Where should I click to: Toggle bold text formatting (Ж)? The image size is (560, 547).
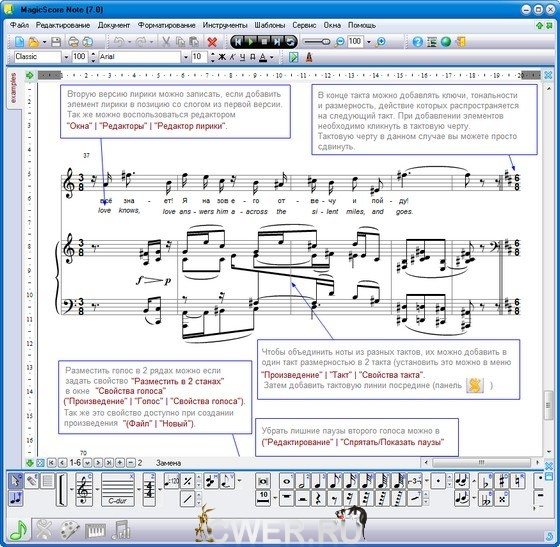[222, 57]
